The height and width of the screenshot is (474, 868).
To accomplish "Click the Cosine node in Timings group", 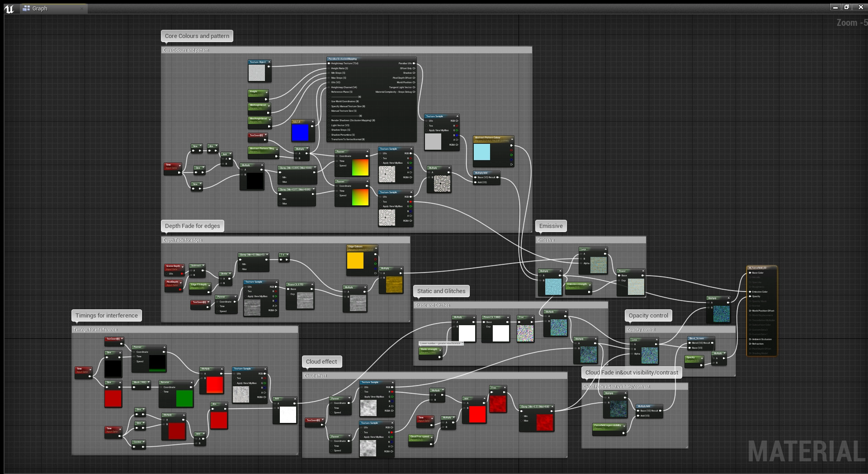I will point(137,442).
